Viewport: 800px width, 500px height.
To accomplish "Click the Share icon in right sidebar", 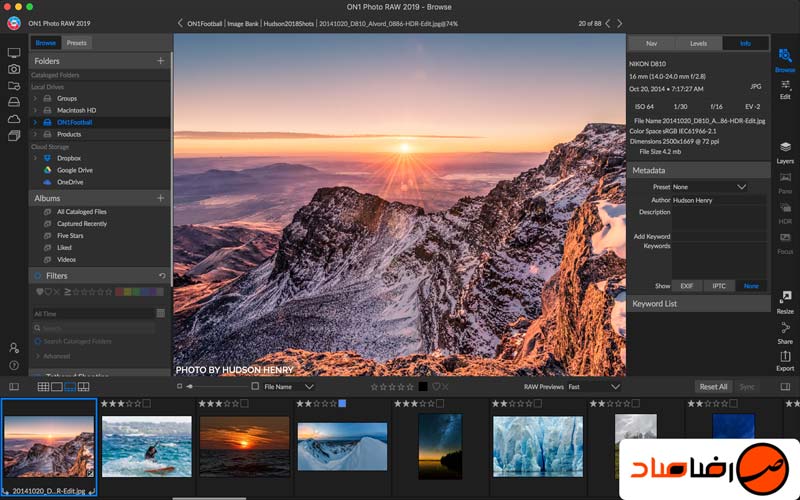I will (x=785, y=333).
